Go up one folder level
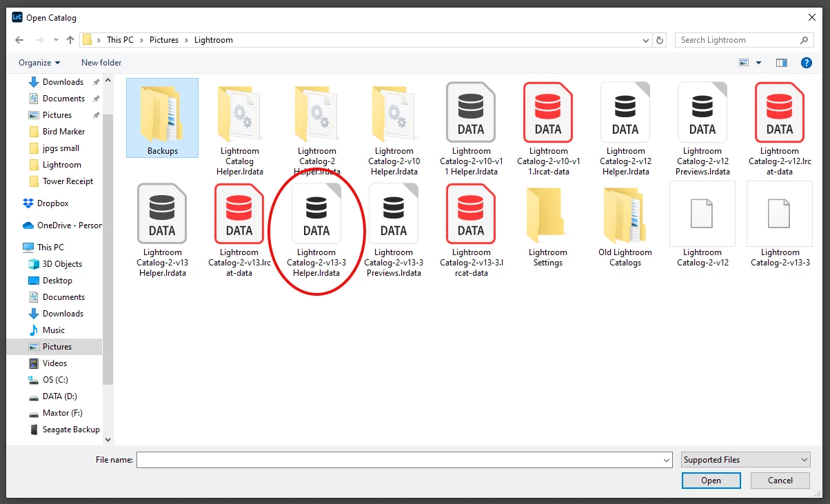 tap(70, 40)
